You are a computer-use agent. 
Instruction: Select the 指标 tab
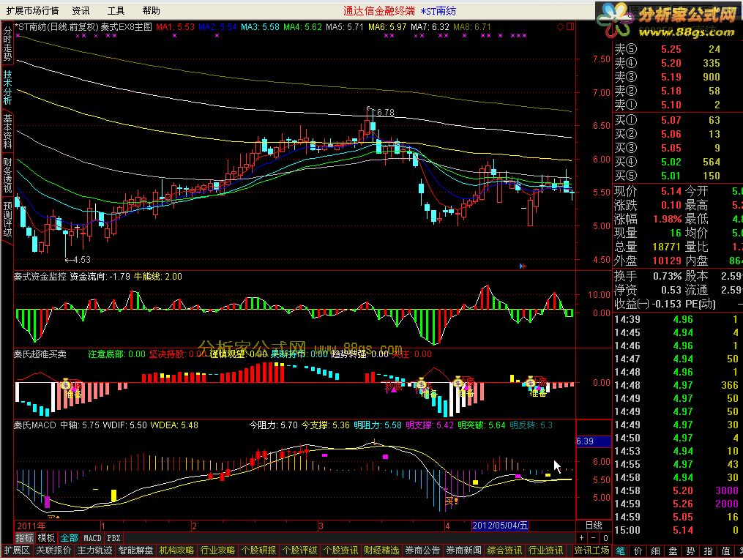click(25, 538)
